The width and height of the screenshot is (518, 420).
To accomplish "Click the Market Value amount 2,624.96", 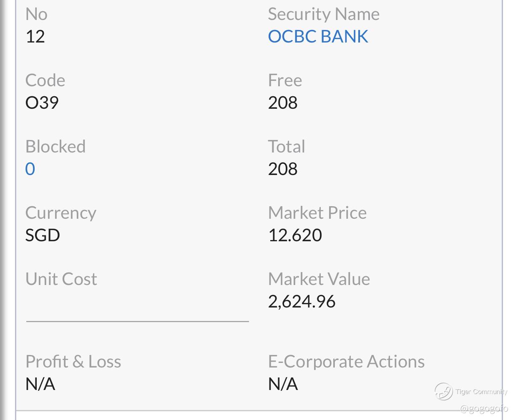I will coord(302,302).
